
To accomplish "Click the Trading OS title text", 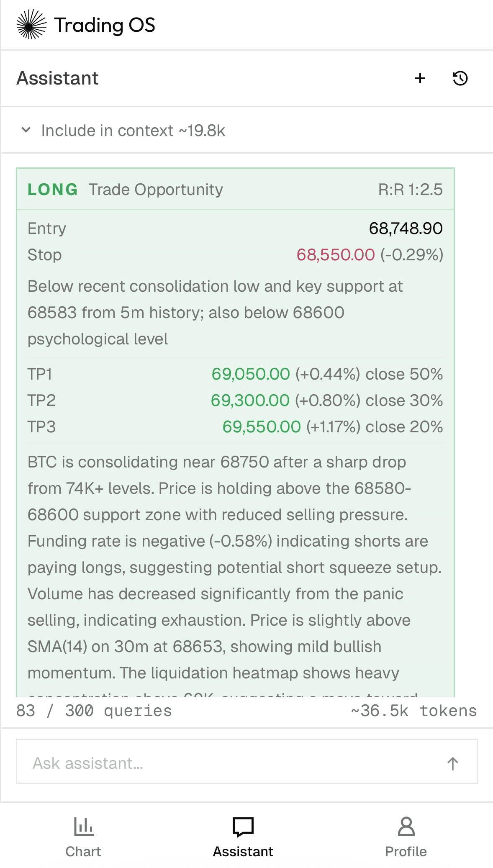I will point(105,25).
